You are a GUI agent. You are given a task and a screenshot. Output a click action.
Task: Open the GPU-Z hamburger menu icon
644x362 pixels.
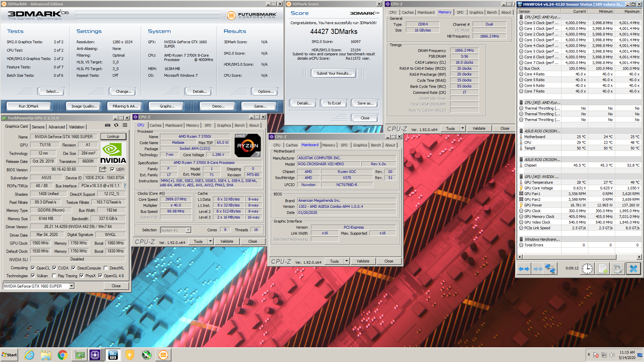125,125
